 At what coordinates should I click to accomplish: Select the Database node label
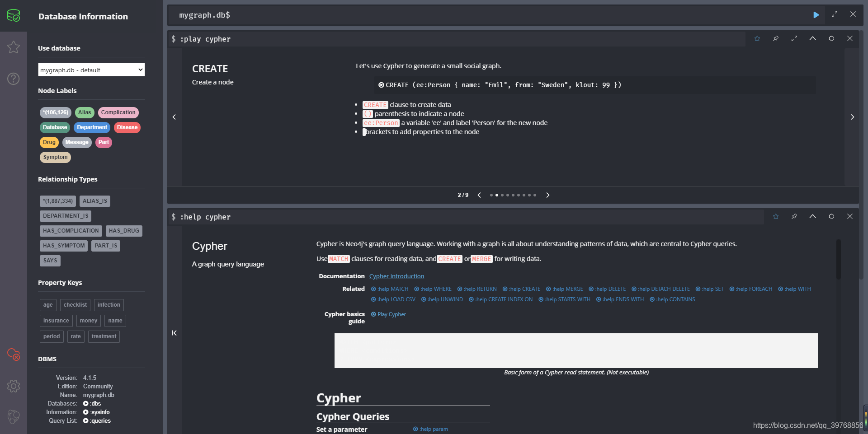click(x=55, y=127)
